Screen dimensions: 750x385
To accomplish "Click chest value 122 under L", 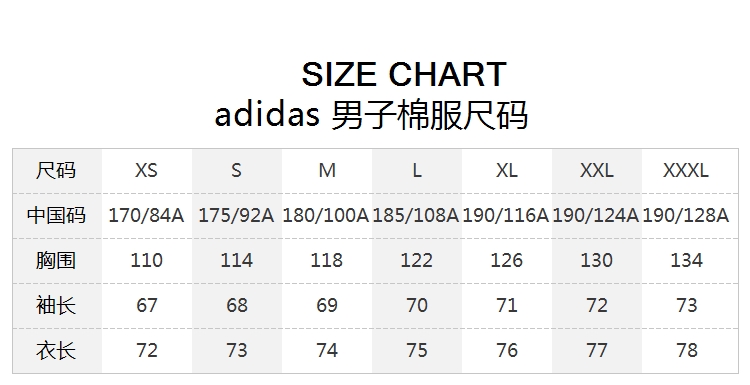I will point(416,260).
